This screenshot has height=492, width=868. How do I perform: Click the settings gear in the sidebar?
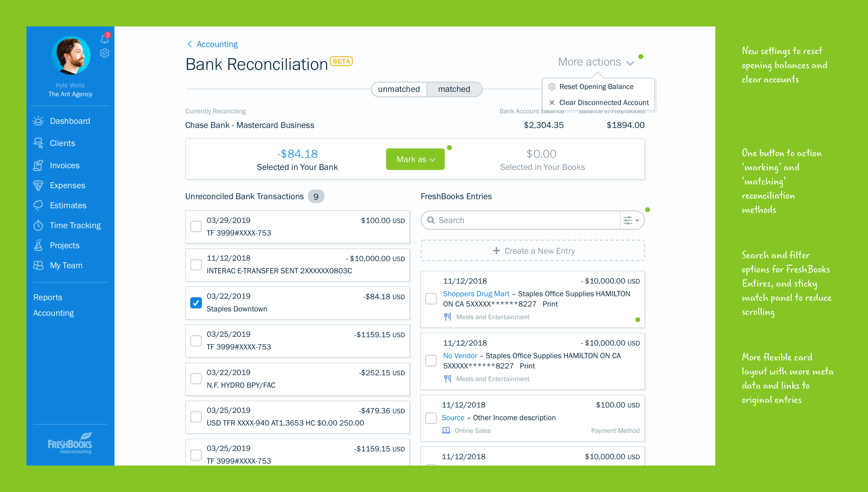point(104,53)
